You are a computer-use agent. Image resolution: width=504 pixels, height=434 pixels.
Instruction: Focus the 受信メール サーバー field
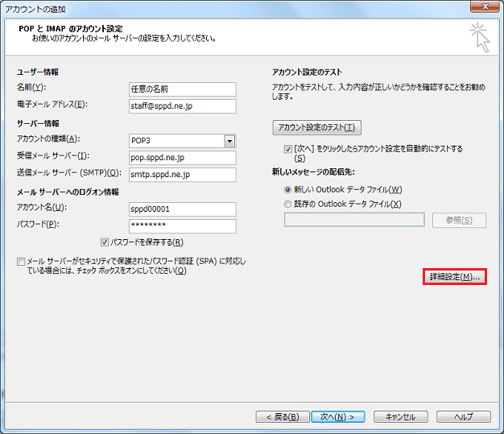(x=182, y=158)
